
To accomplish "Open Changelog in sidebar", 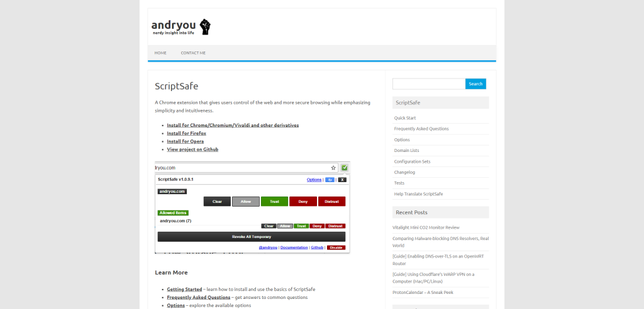I will pyautogui.click(x=404, y=172).
